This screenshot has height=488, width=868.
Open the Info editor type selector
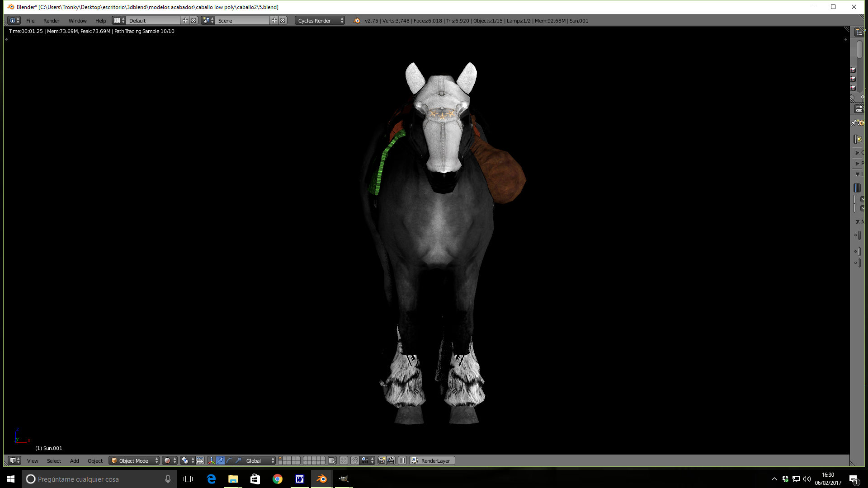click(14, 20)
